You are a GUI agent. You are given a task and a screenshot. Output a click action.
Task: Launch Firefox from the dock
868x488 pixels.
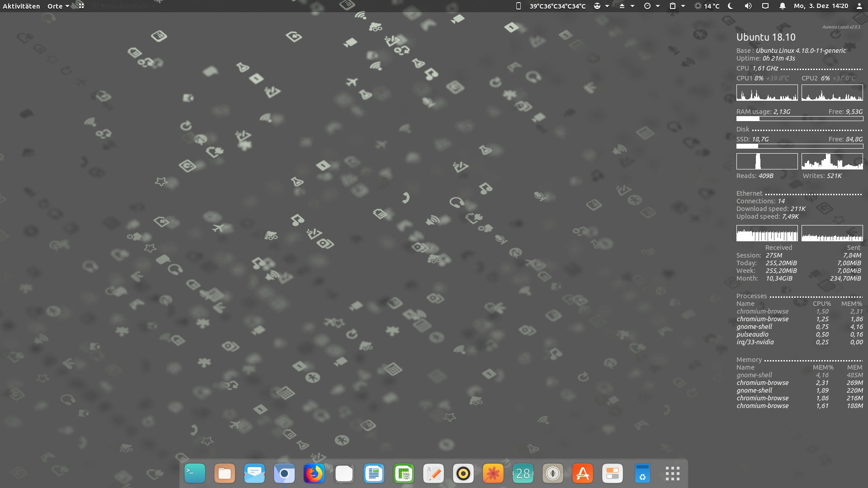[314, 474]
